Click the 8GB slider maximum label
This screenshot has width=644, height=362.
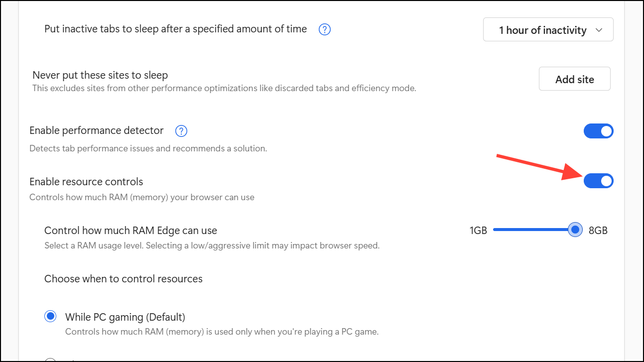598,231
